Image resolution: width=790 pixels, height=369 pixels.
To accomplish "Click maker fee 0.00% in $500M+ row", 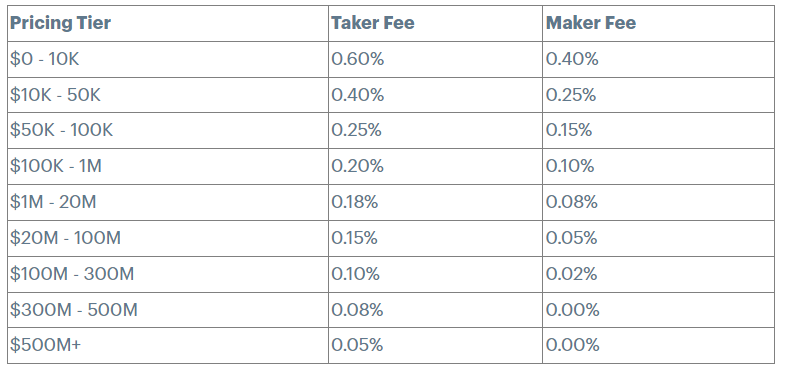I will tap(573, 345).
